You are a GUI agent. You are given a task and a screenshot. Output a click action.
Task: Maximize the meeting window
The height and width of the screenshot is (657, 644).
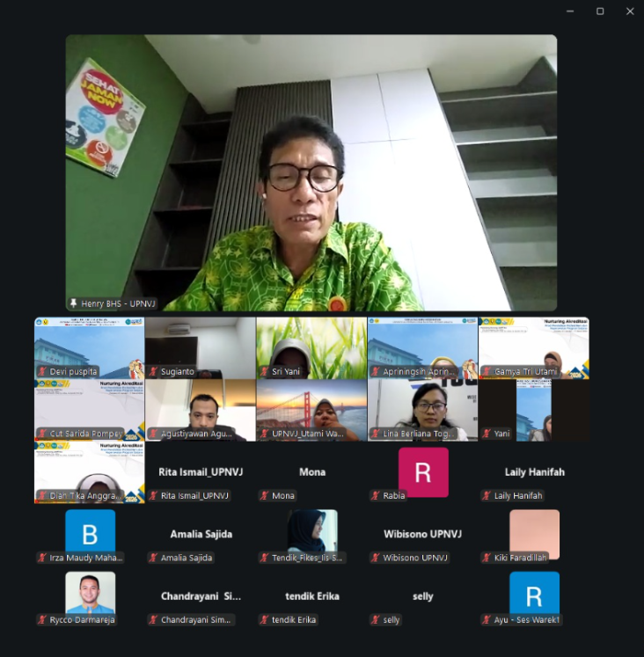tap(600, 11)
